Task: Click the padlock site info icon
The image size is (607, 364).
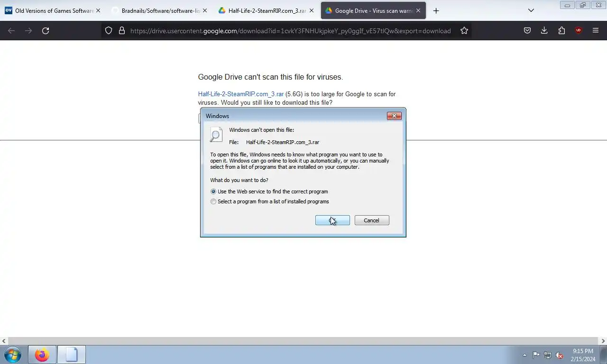Action: [x=122, y=30]
